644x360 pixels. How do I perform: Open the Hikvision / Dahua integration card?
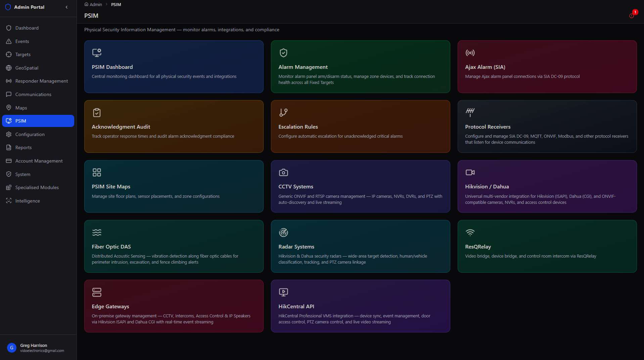tap(547, 186)
